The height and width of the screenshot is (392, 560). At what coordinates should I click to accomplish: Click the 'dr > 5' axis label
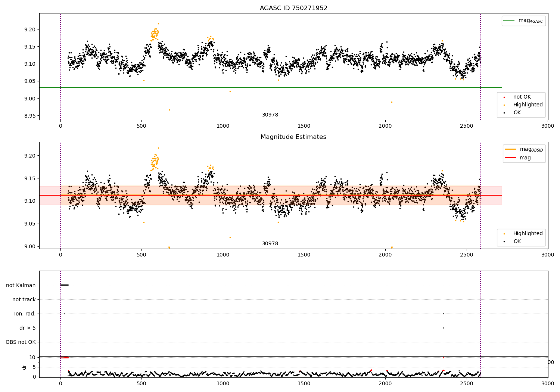(28, 328)
